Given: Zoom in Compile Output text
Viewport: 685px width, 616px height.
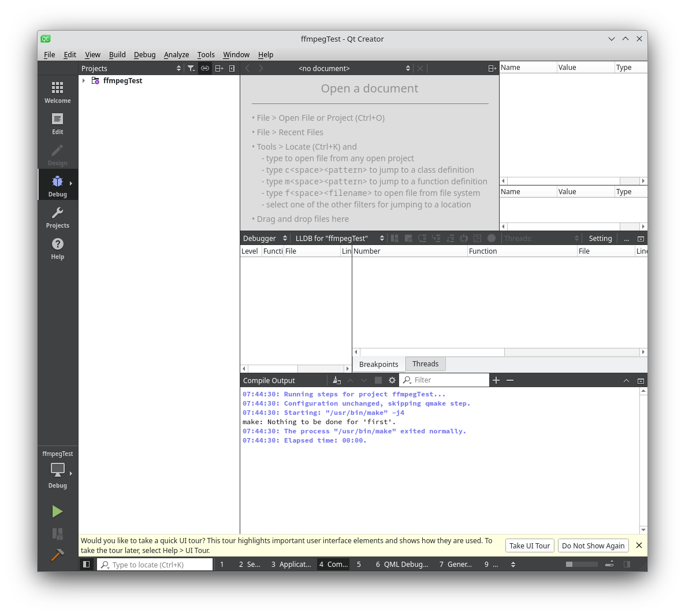Looking at the screenshot, I should (496, 380).
